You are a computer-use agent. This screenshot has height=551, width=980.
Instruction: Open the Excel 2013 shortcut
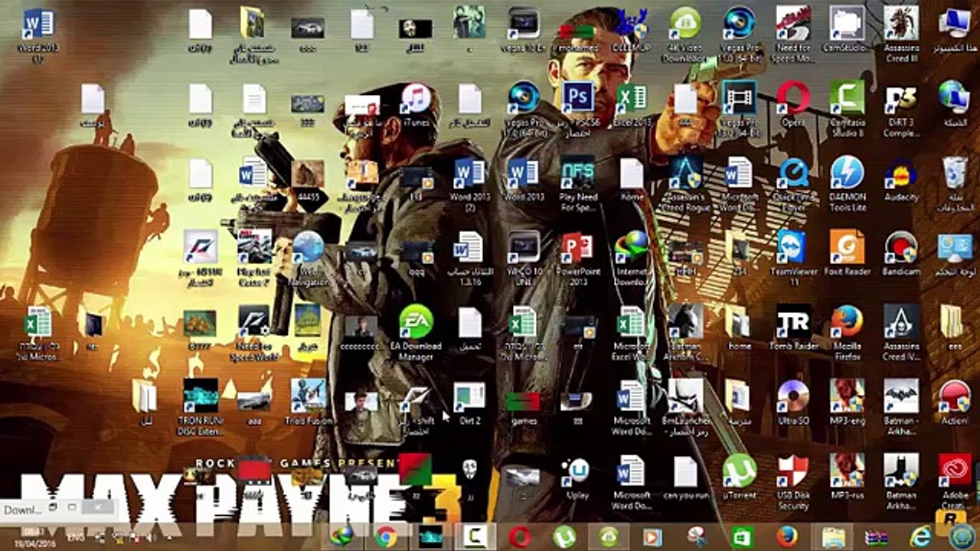tap(632, 106)
